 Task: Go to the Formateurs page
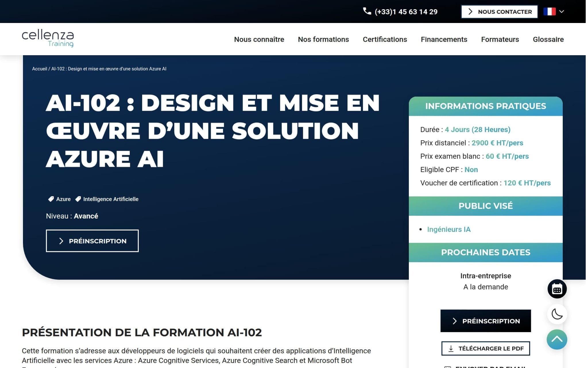[500, 39]
